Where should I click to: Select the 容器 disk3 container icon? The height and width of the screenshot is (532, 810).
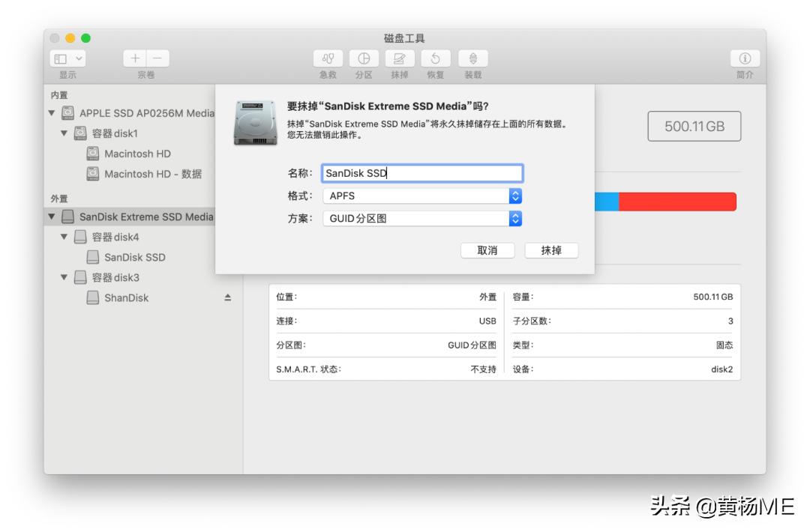(80, 277)
